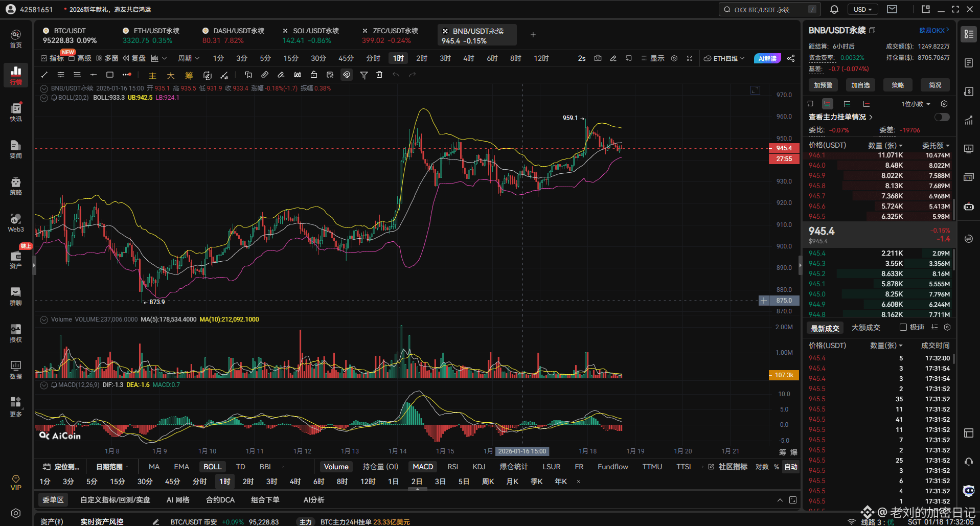980x526 pixels.
Task: Open 群聊 group chat in sidebar
Action: [16, 296]
